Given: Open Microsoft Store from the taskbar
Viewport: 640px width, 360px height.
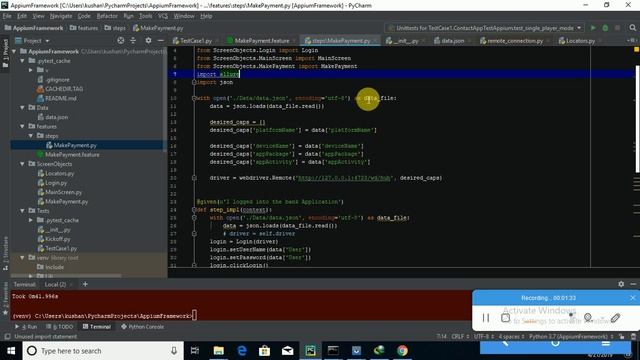Looking at the screenshot, I should point(264,351).
